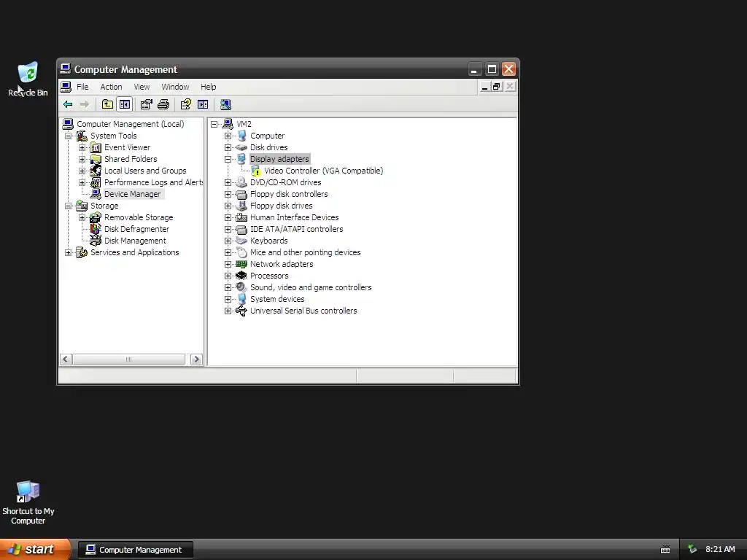This screenshot has width=747, height=560.
Task: Click the console tree horizontal scrollbar thumb
Action: pyautogui.click(x=128, y=359)
